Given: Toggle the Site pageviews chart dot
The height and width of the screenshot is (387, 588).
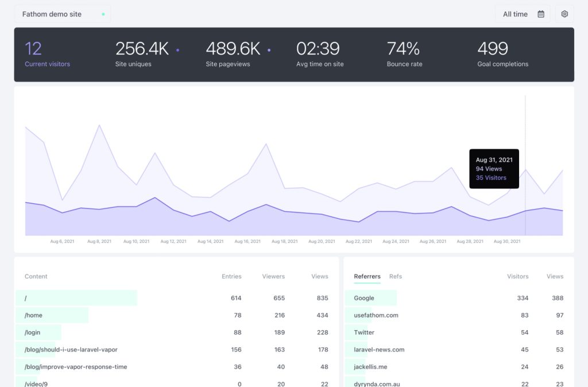Looking at the screenshot, I should [269, 51].
